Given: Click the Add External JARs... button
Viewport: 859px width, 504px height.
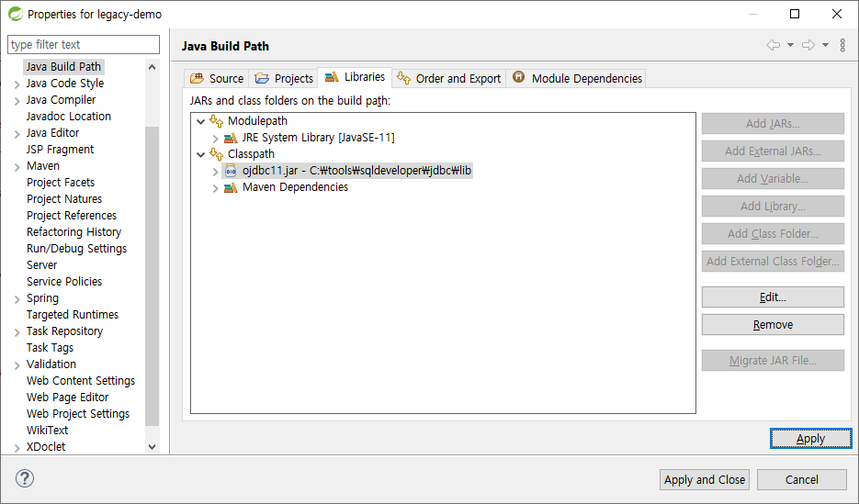Looking at the screenshot, I should click(773, 151).
